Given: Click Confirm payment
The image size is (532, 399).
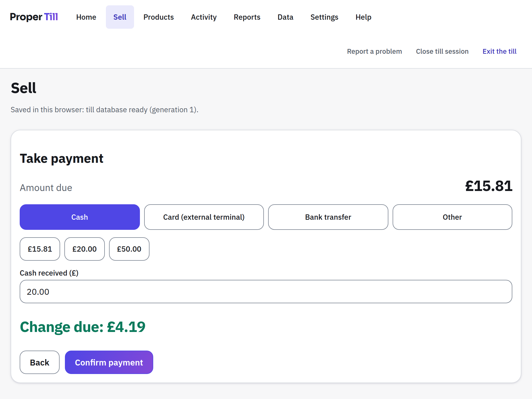Looking at the screenshot, I should [x=109, y=362].
